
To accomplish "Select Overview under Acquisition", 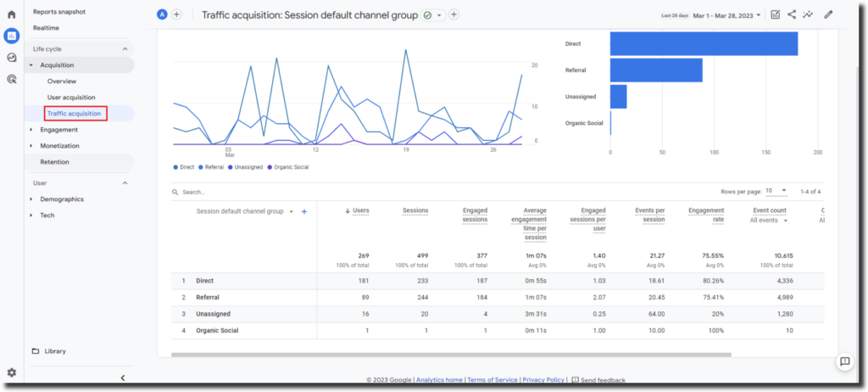I will [62, 81].
